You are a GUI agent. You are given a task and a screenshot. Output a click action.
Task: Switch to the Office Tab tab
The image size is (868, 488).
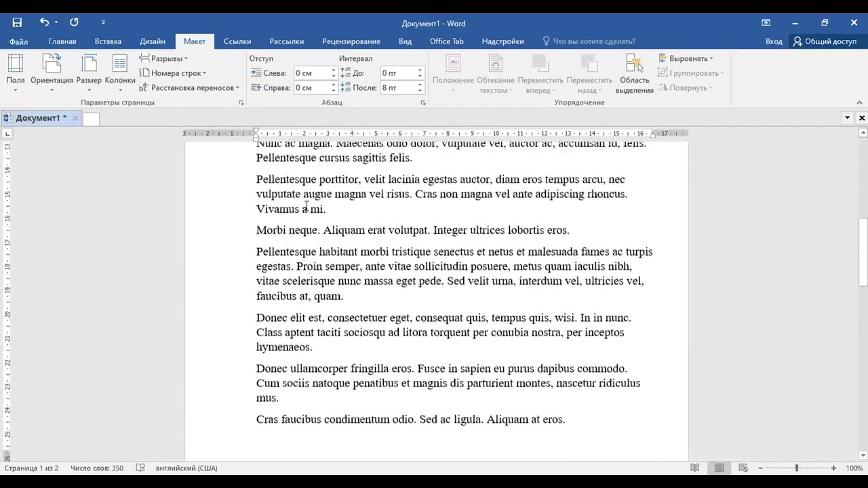pyautogui.click(x=447, y=41)
